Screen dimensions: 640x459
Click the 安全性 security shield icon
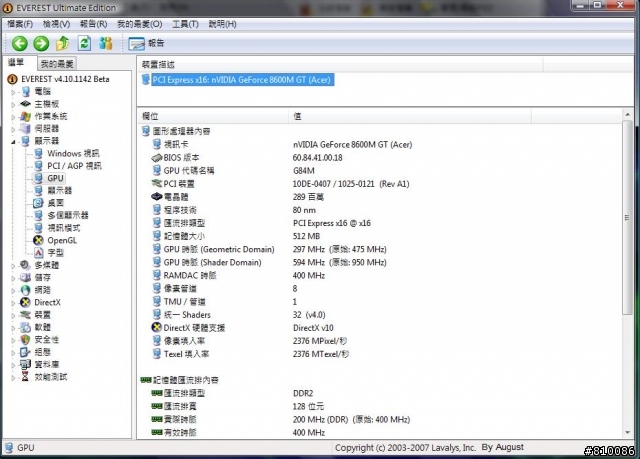[25, 339]
